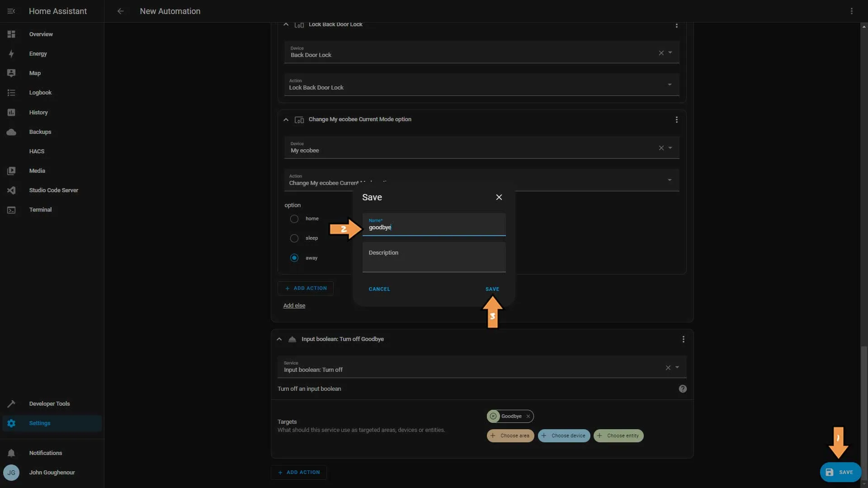Click the Name field containing goodbye
Screen dimensions: 868x488
click(434, 224)
